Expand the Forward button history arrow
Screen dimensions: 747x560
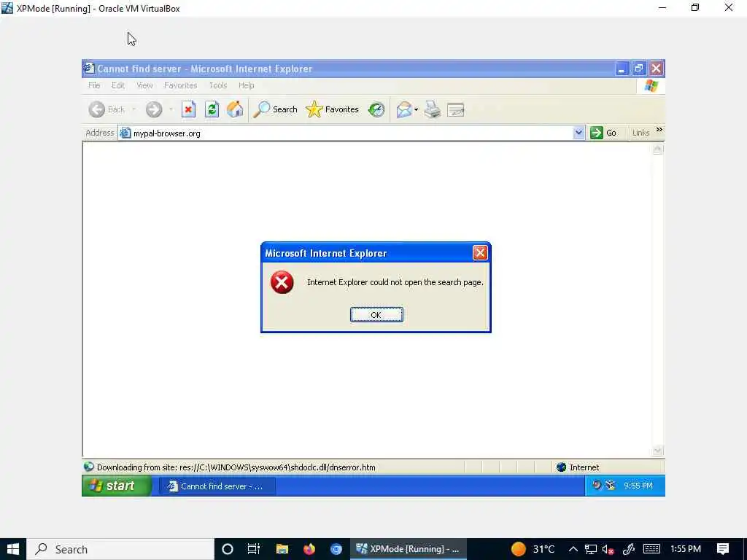coord(171,109)
